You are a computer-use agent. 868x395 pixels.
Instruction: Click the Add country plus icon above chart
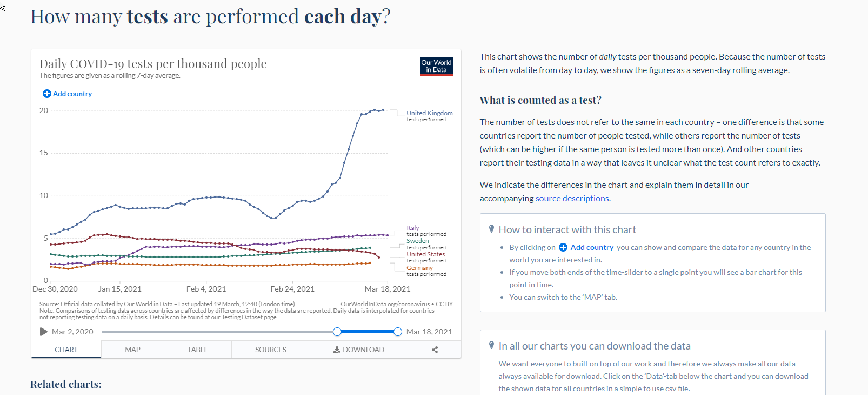coord(46,94)
